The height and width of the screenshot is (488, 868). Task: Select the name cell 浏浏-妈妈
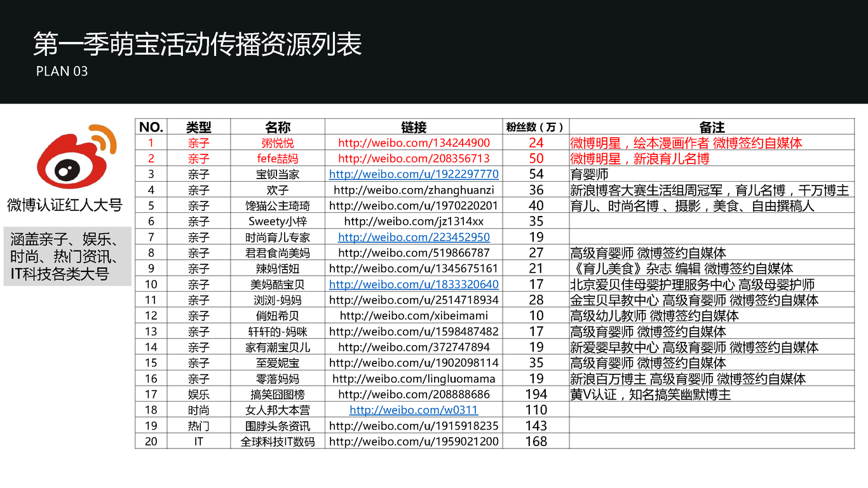tap(278, 300)
